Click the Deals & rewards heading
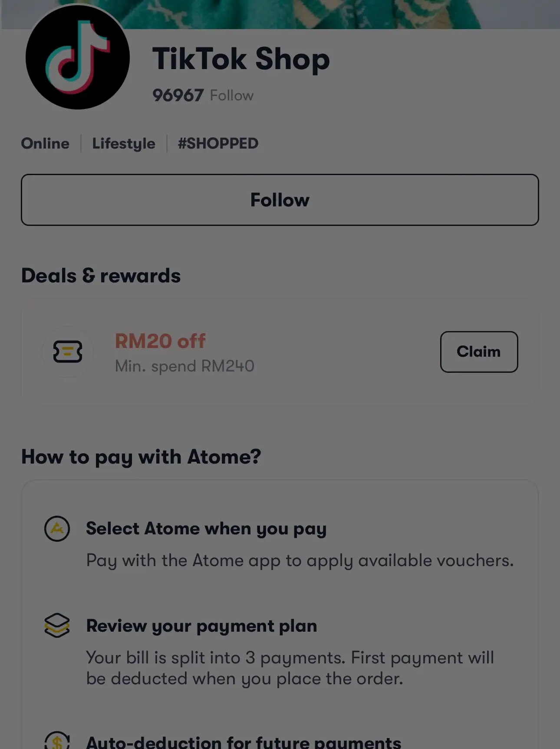 pos(101,275)
